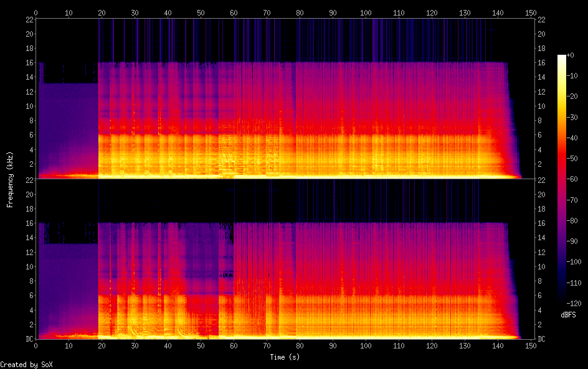Click the white top end of the color bar
The width and height of the screenshot is (588, 369).
click(562, 57)
